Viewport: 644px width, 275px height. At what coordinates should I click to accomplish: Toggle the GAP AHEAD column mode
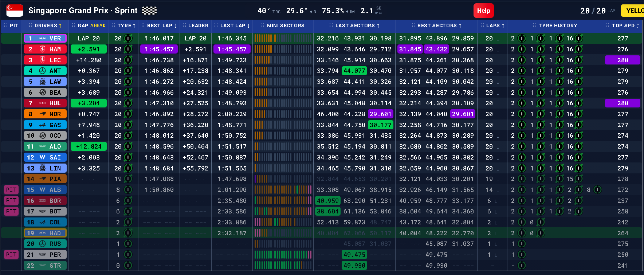(98, 25)
